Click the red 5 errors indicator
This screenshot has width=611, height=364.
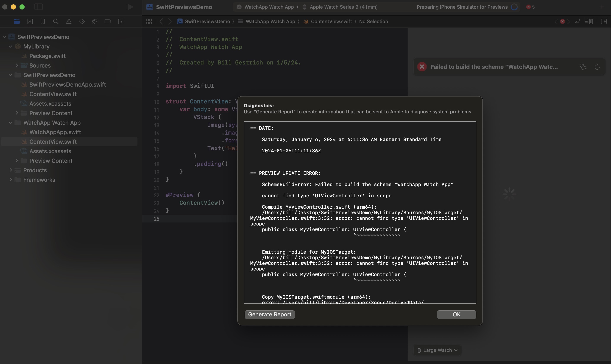point(530,7)
